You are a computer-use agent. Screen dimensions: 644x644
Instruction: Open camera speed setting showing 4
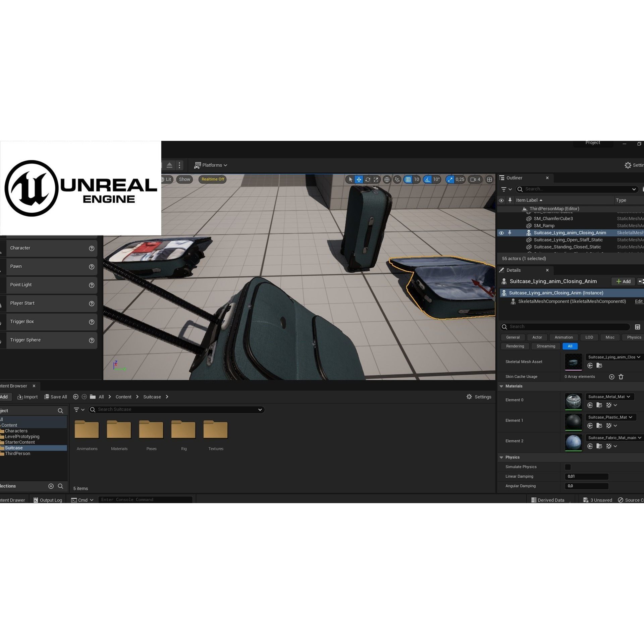tap(475, 179)
